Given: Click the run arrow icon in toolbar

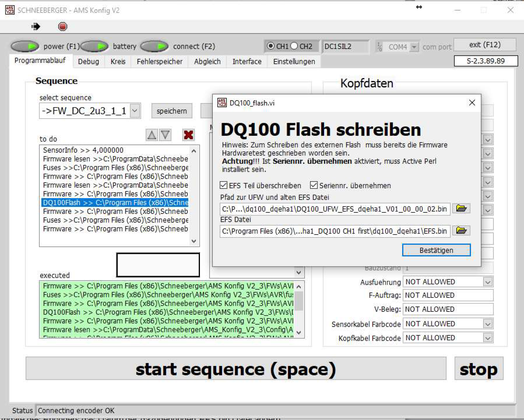Looking at the screenshot, I should tap(36, 26).
